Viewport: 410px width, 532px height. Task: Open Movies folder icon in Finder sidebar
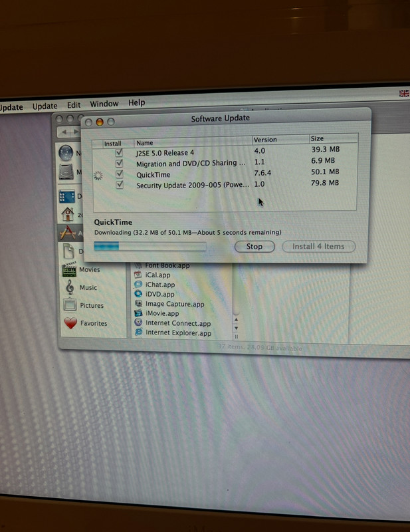coord(69,270)
